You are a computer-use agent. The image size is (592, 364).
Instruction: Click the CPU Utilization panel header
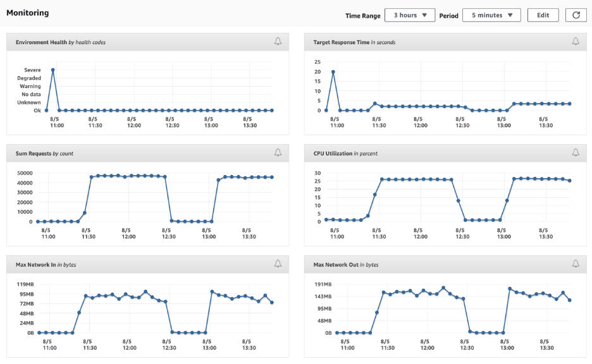pos(445,153)
